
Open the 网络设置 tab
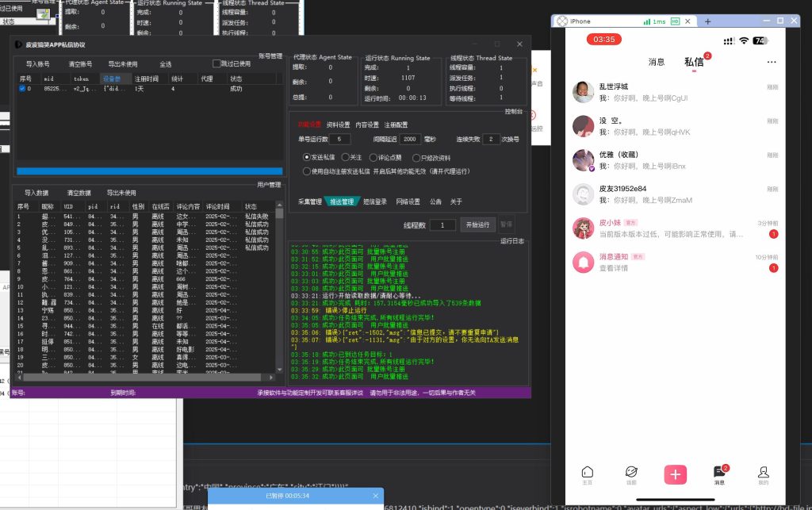[x=408, y=201]
